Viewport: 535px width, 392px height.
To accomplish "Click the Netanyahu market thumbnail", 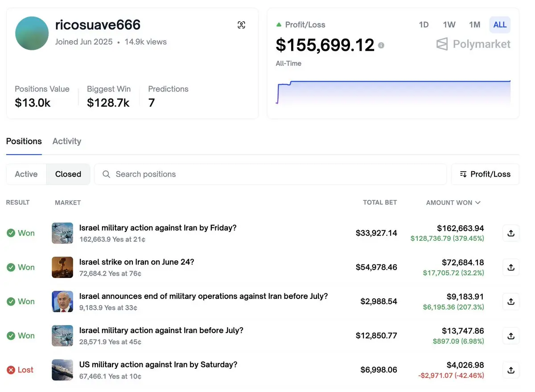I will (62, 301).
